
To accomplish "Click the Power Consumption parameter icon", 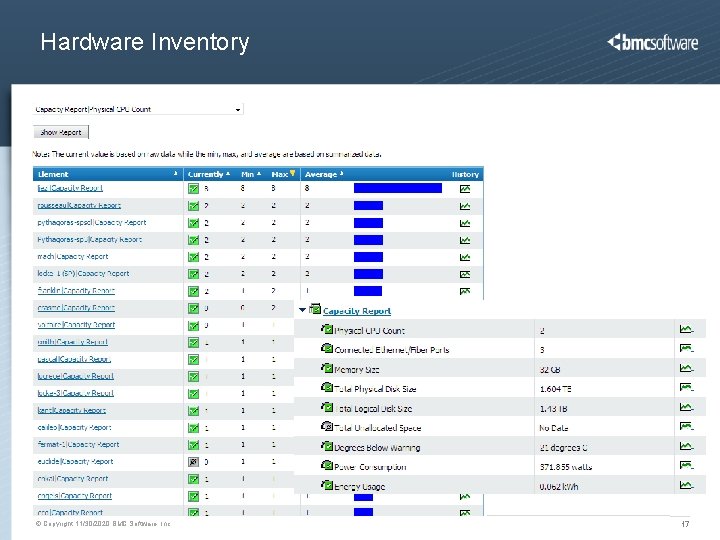I will pos(327,465).
